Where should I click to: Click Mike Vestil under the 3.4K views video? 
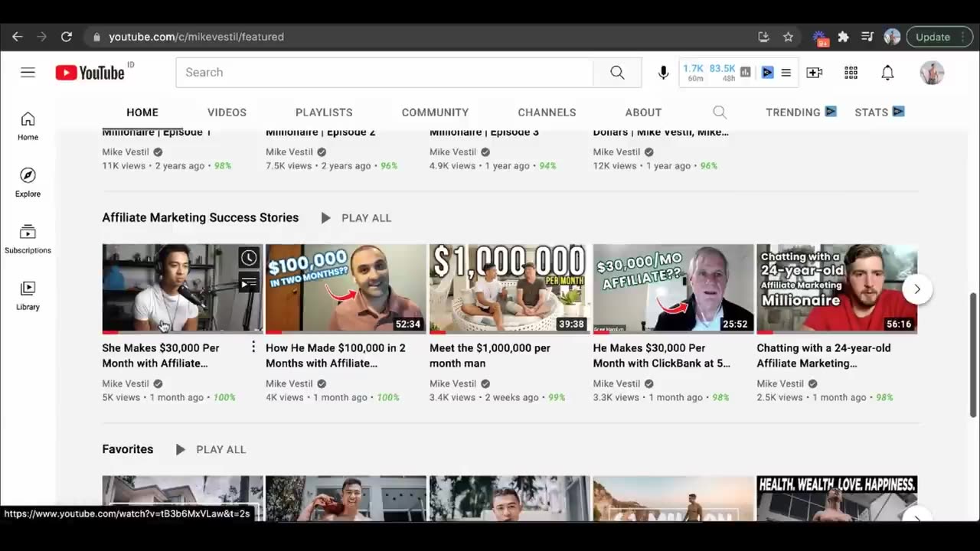click(453, 384)
